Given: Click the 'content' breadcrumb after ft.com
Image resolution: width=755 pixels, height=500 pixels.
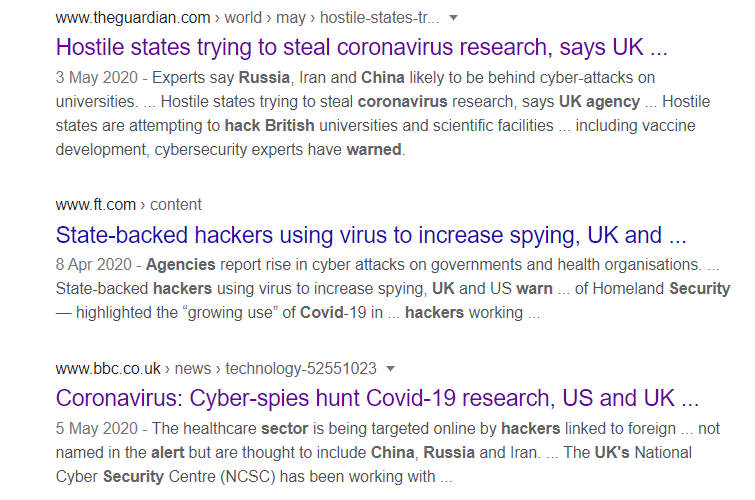Looking at the screenshot, I should [x=176, y=205].
